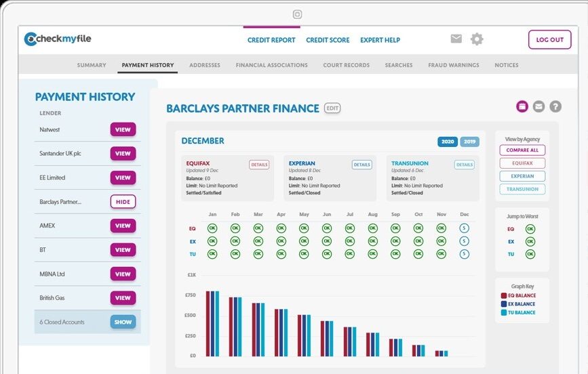588x374 pixels.
Task: Click Payment History tab
Action: coord(148,65)
